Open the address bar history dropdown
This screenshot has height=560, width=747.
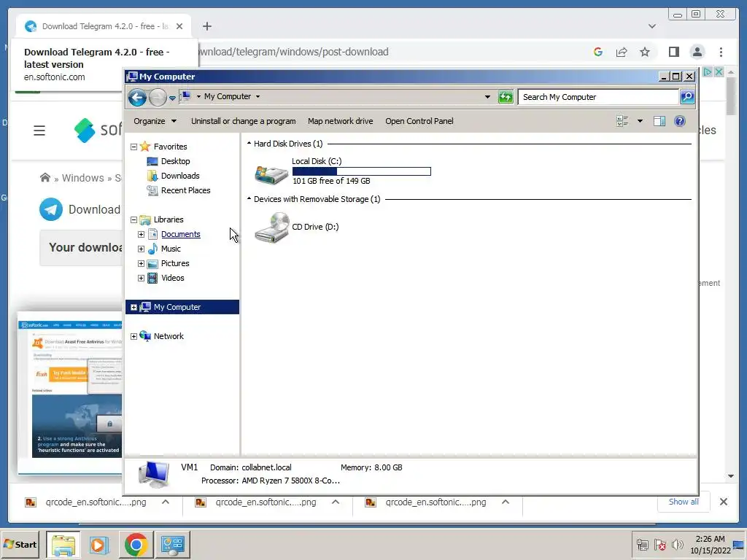487,97
